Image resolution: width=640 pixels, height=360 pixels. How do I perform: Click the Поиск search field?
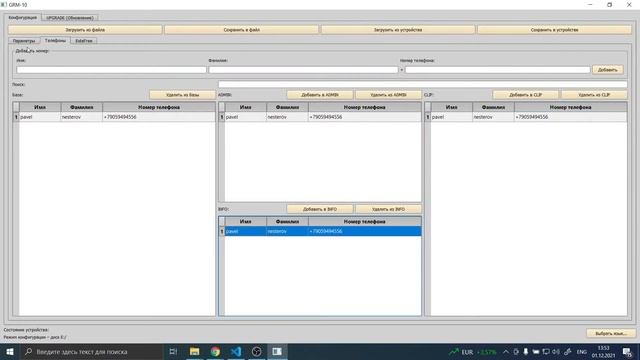click(x=422, y=84)
